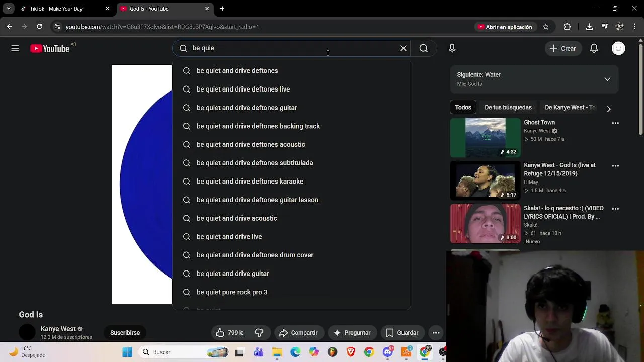Viewport: 644px width, 362px height.
Task: Open a new browser tab
Action: 222,9
